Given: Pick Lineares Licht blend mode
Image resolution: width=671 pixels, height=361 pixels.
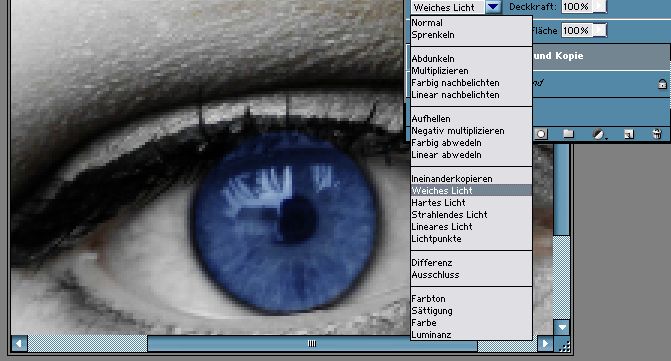Looking at the screenshot, I should tap(471, 226).
